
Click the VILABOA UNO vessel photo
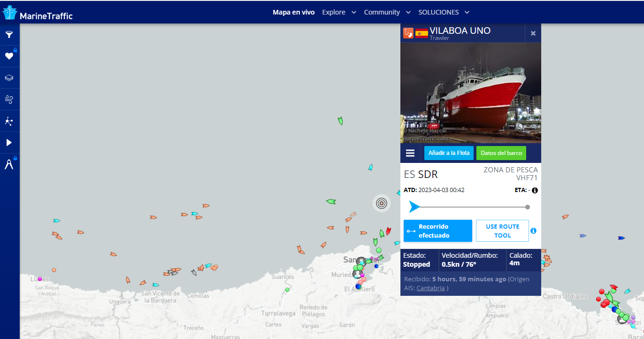pyautogui.click(x=470, y=93)
